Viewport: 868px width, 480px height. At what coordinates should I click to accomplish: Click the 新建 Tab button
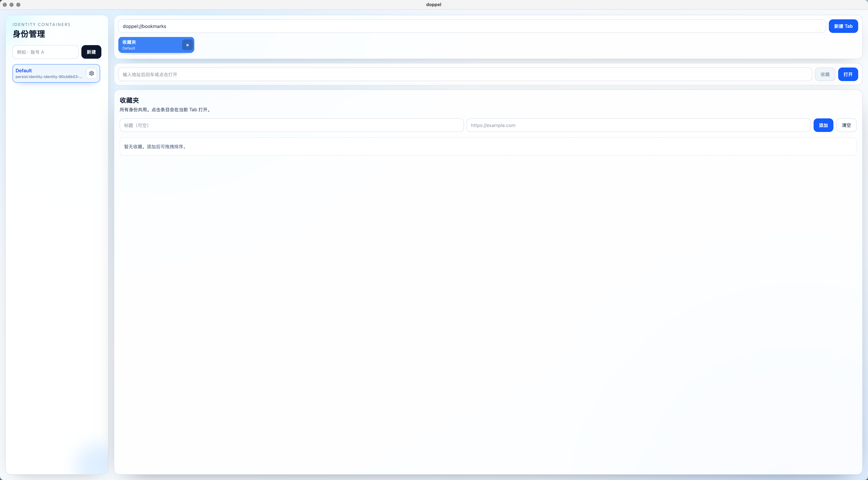(843, 26)
